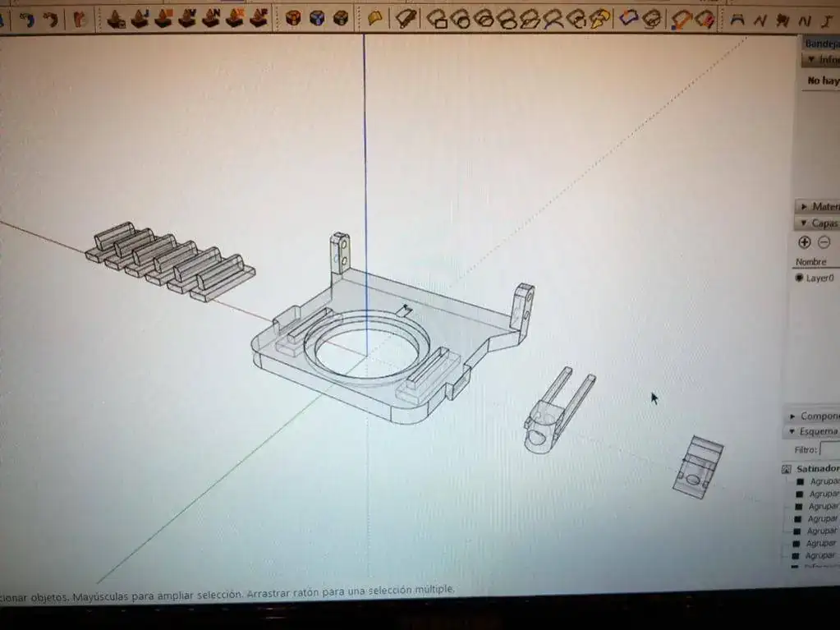Click the Satinador component icon in the outliner

(787, 469)
